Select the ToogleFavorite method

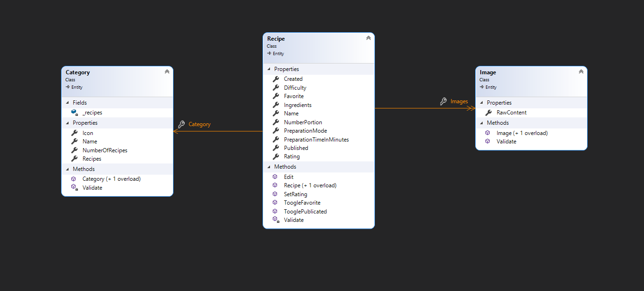click(x=302, y=203)
